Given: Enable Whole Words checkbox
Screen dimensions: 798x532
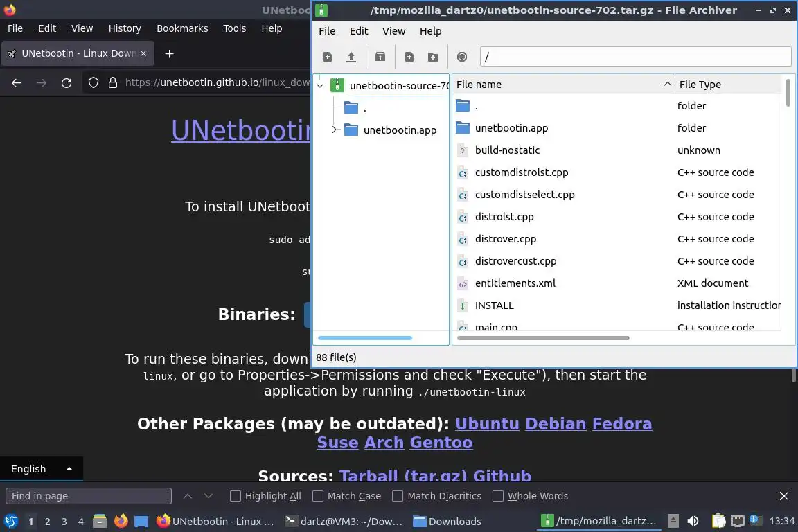Looking at the screenshot, I should point(498,496).
